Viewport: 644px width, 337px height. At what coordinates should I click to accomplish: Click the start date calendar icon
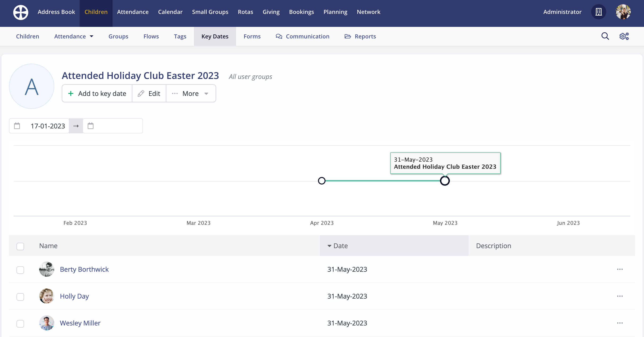coord(17,126)
